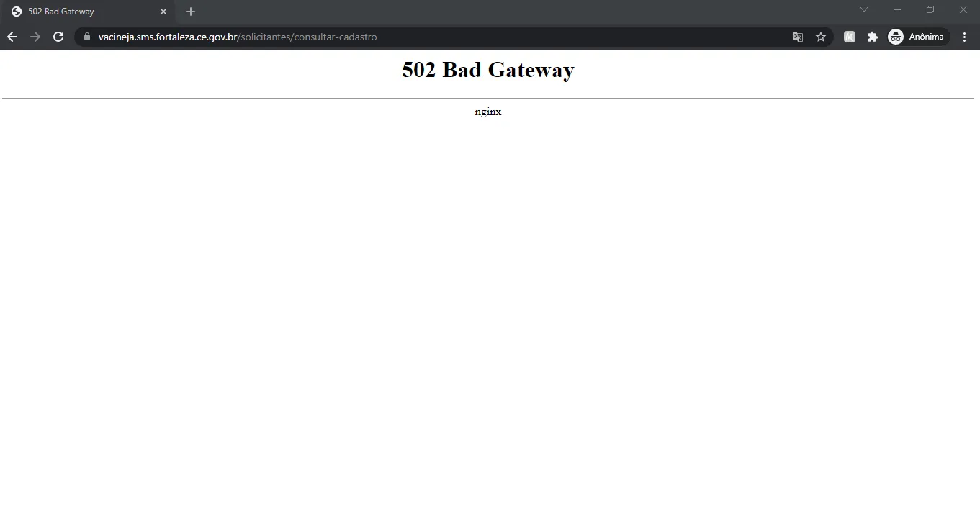980x518 pixels.
Task: Click the globe favicon on the tab
Action: coord(17,12)
